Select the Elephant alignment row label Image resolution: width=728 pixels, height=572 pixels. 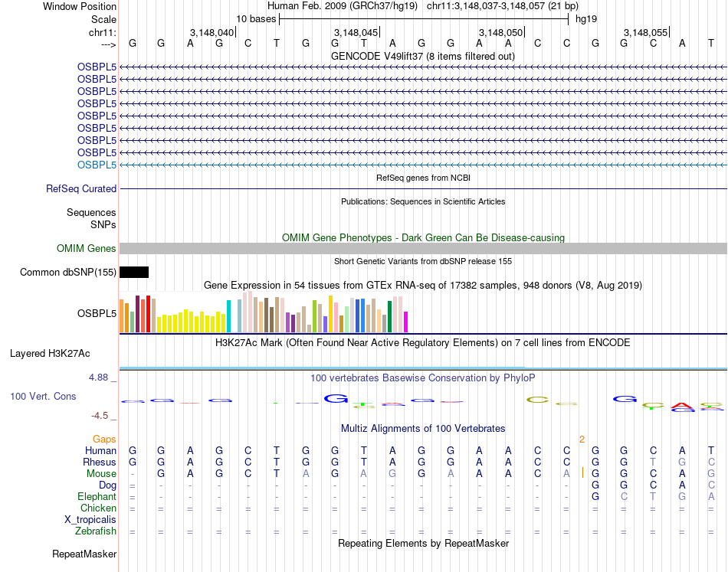pos(97,497)
